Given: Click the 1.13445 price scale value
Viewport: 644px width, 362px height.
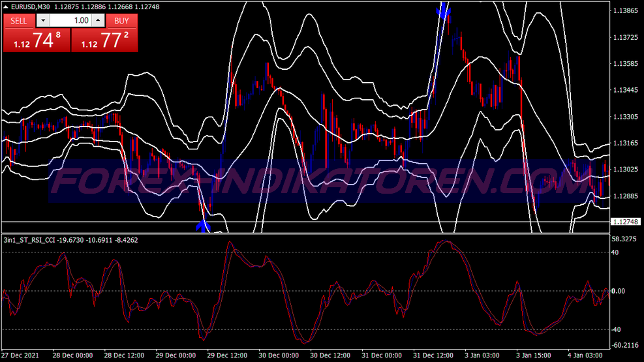Looking at the screenshot, I should click(x=625, y=90).
